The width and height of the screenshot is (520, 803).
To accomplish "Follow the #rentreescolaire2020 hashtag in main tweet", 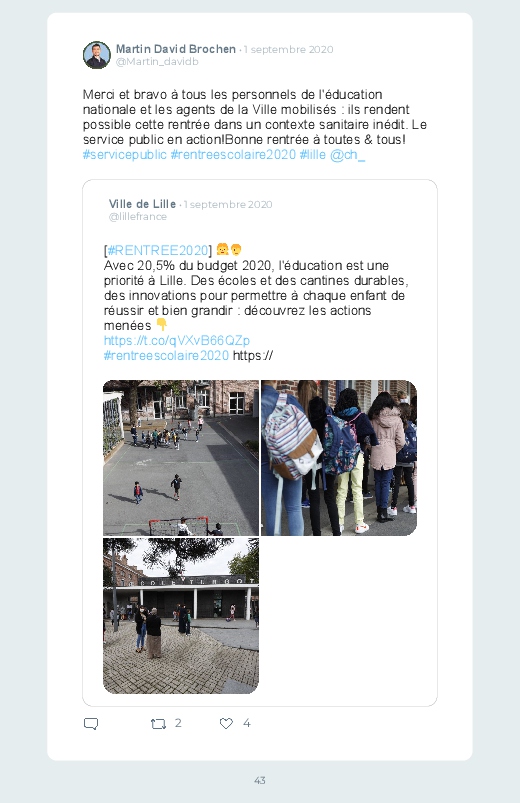I will click(x=233, y=155).
